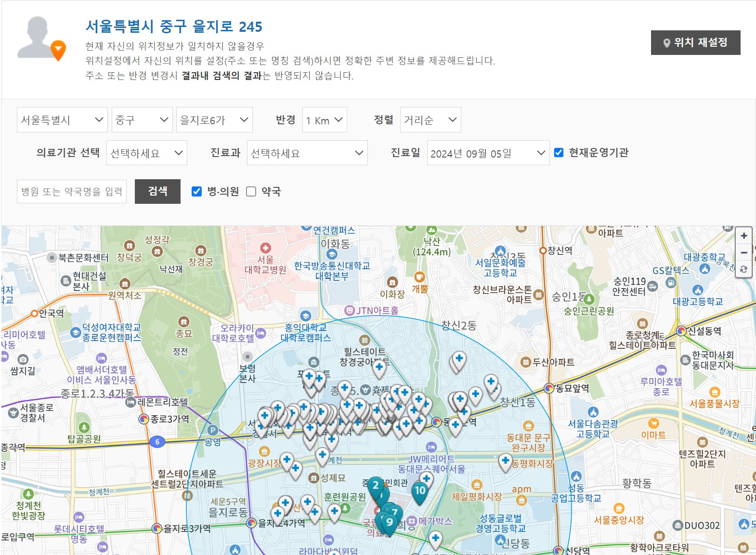Click the 메가박스 cinema icon
The width and height of the screenshot is (756, 555).
click(412, 521)
